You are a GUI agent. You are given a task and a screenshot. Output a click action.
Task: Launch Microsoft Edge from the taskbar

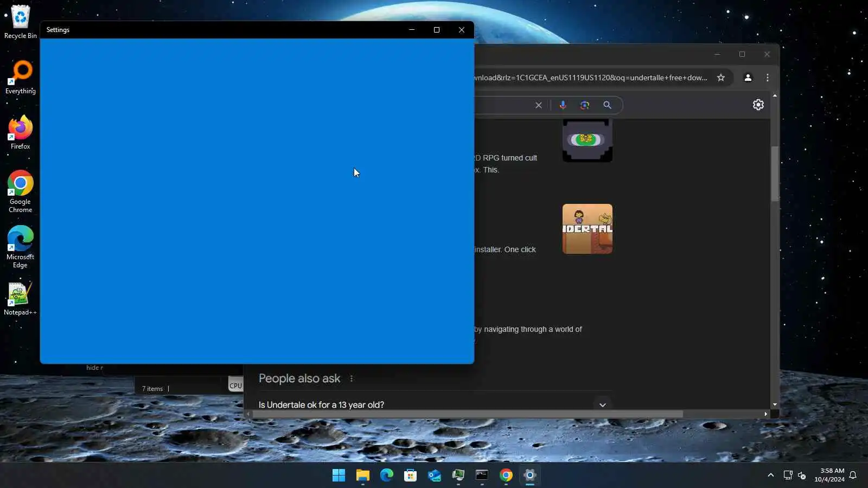click(387, 476)
